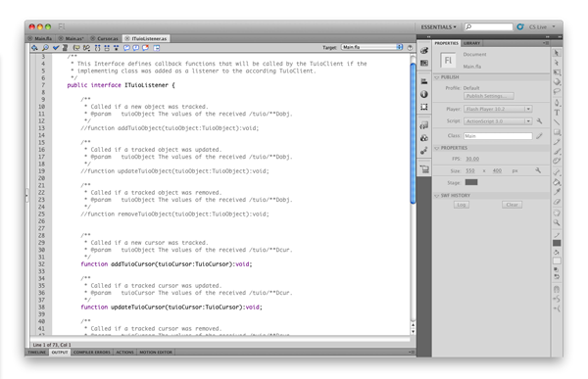Viewport: 588px width, 379px height.
Task: Open the Color panel icon in dock
Action: point(424,51)
